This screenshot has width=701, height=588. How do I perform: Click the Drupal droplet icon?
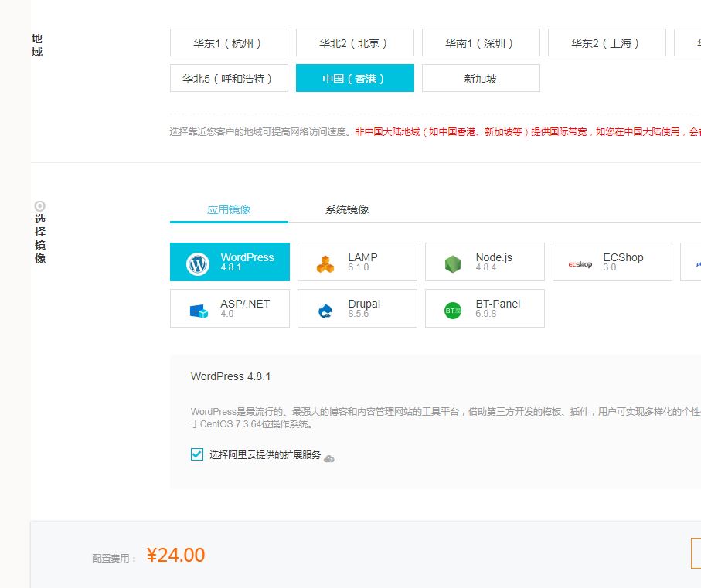(325, 311)
